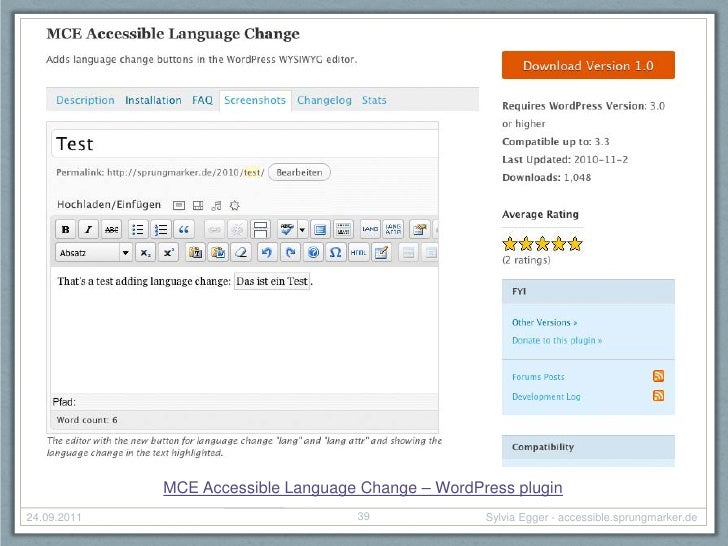
Task: Apply superscript formatting
Action: point(168,253)
